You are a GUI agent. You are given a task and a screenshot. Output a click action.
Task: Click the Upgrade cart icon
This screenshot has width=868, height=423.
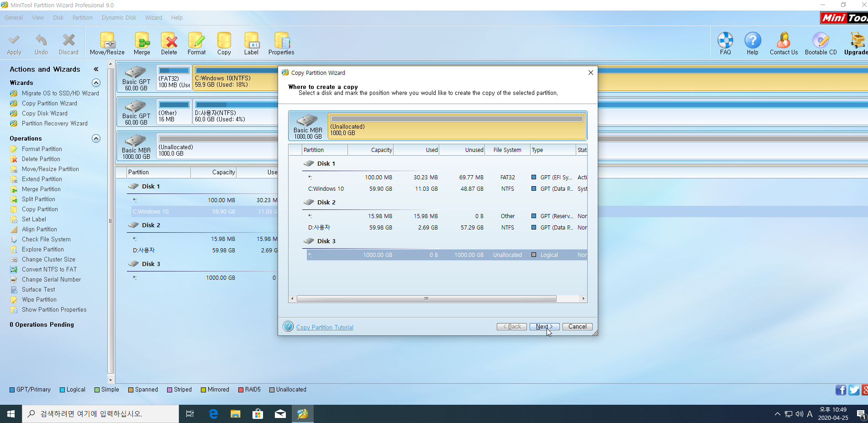pyautogui.click(x=857, y=40)
